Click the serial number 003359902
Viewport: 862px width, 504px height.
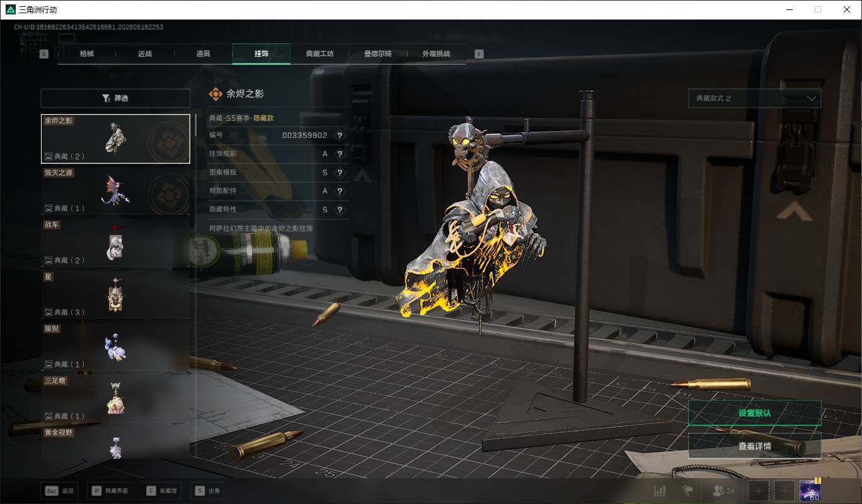(304, 135)
